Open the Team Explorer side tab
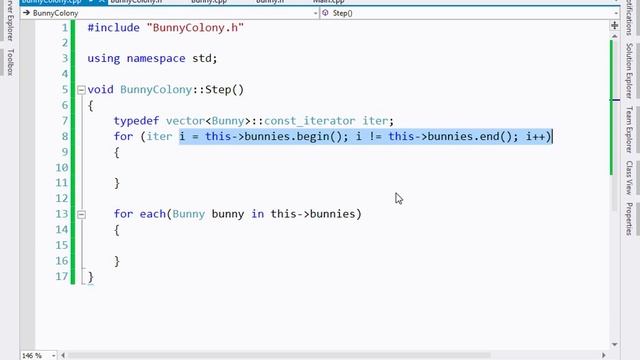Image resolution: width=640 pixels, height=360 pixels. coord(629,130)
